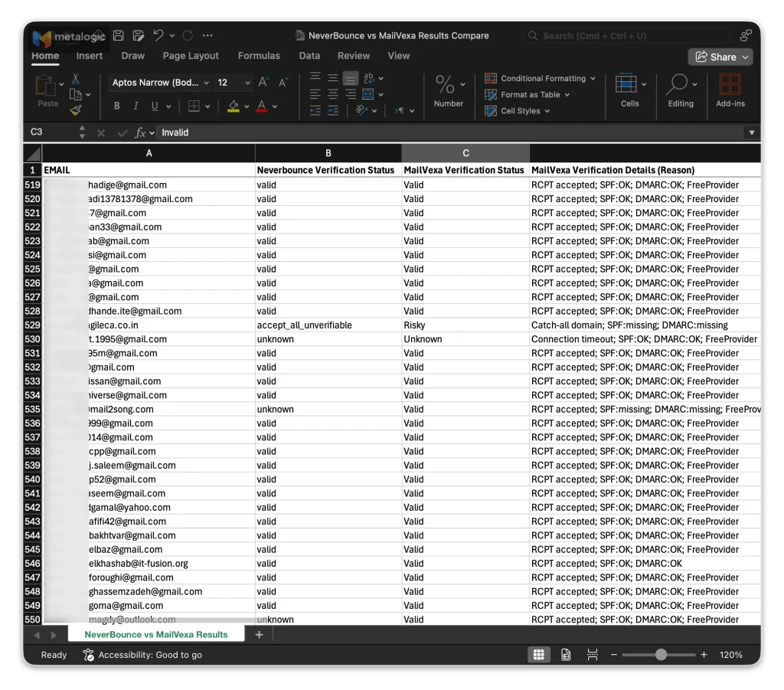
Task: Open the Page Layout tab
Action: pos(191,56)
